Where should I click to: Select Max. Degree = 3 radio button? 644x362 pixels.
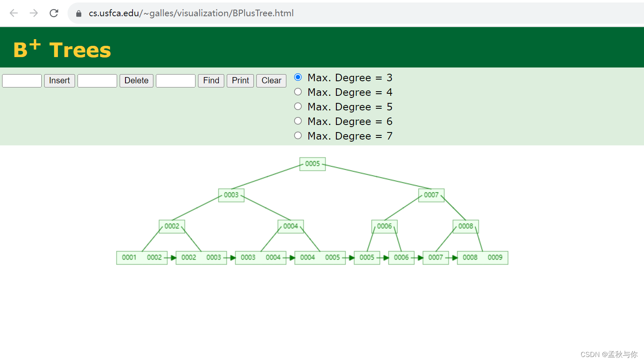(x=298, y=77)
